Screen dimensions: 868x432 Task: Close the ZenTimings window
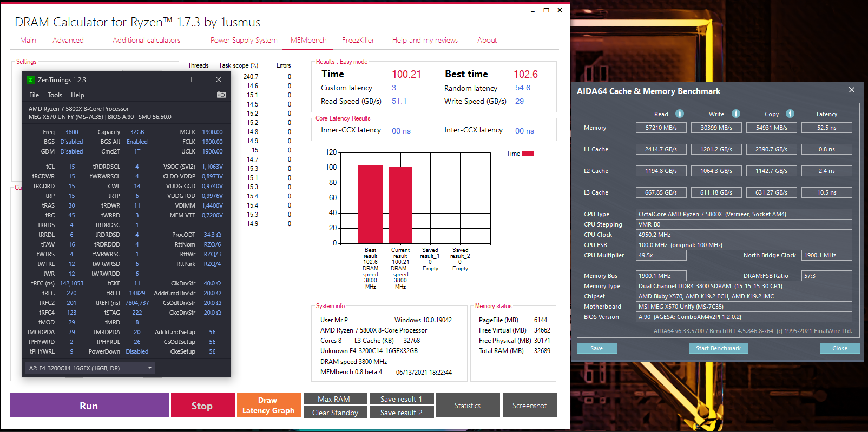pyautogui.click(x=219, y=79)
